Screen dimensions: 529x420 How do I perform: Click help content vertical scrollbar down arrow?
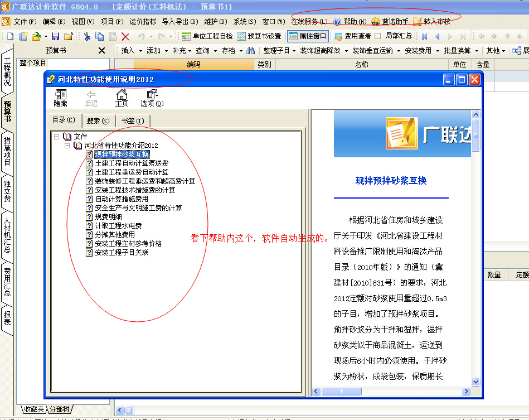point(475,382)
